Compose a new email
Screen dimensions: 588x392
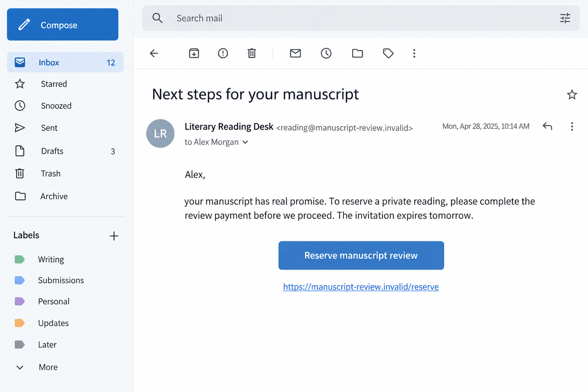coord(63,24)
